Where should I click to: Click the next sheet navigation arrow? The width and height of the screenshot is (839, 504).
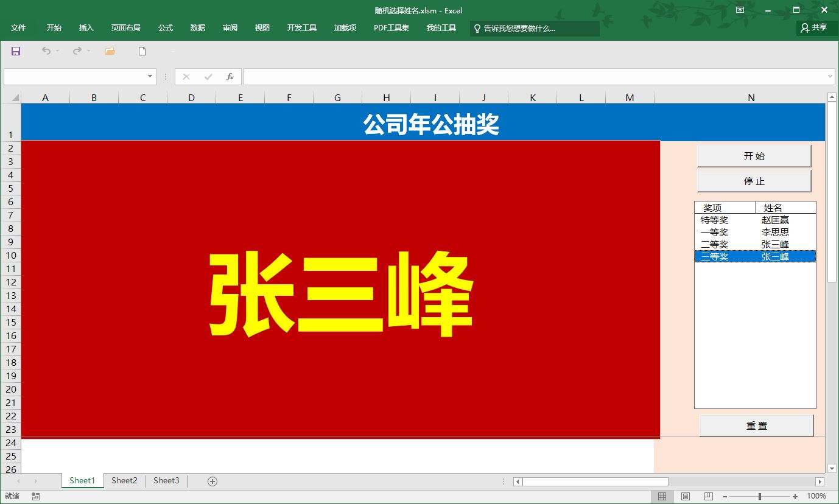click(35, 481)
